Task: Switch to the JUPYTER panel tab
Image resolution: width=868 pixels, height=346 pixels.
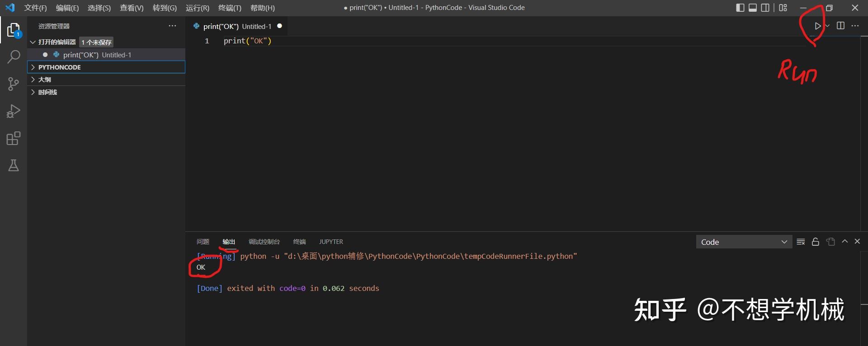Action: (x=331, y=242)
